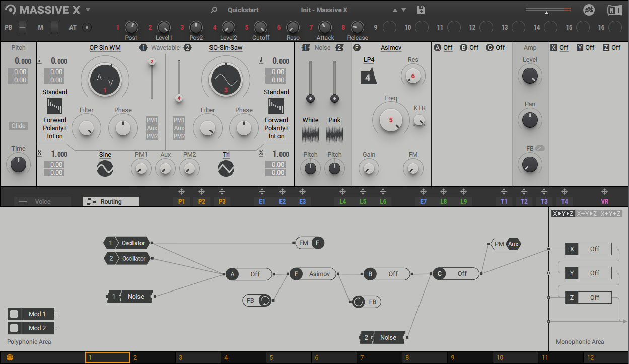Toggle the Mod 2 checkbox
Viewport: 629px width, 364px height.
pos(14,328)
